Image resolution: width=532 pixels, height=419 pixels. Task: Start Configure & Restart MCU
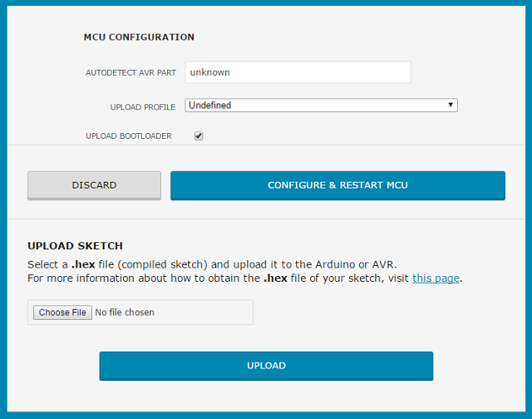pyautogui.click(x=337, y=185)
